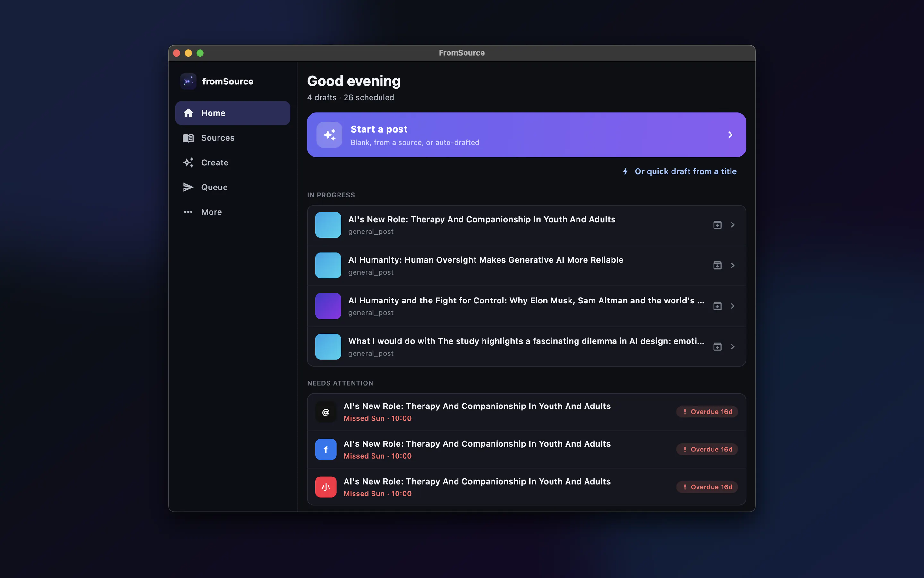Open Fight for Control draft via its chevron
The width and height of the screenshot is (924, 578).
click(x=733, y=306)
